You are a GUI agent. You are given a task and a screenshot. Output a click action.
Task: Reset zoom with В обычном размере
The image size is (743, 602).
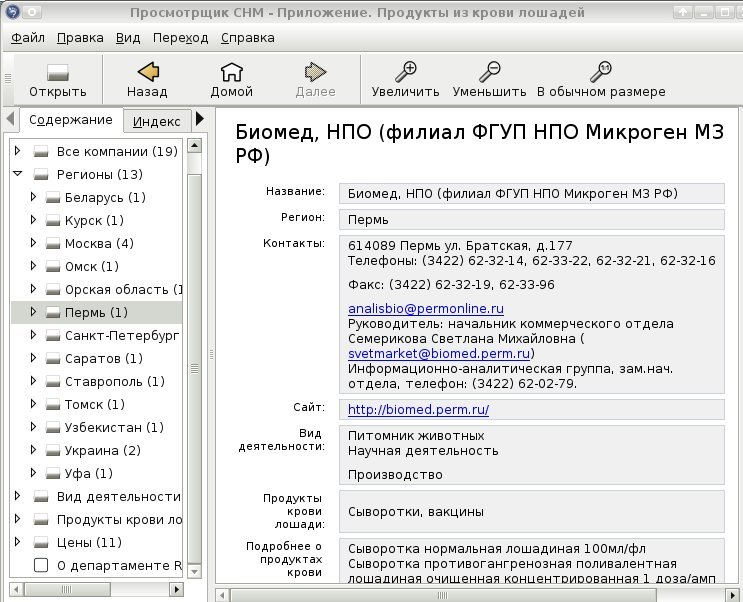pos(601,72)
